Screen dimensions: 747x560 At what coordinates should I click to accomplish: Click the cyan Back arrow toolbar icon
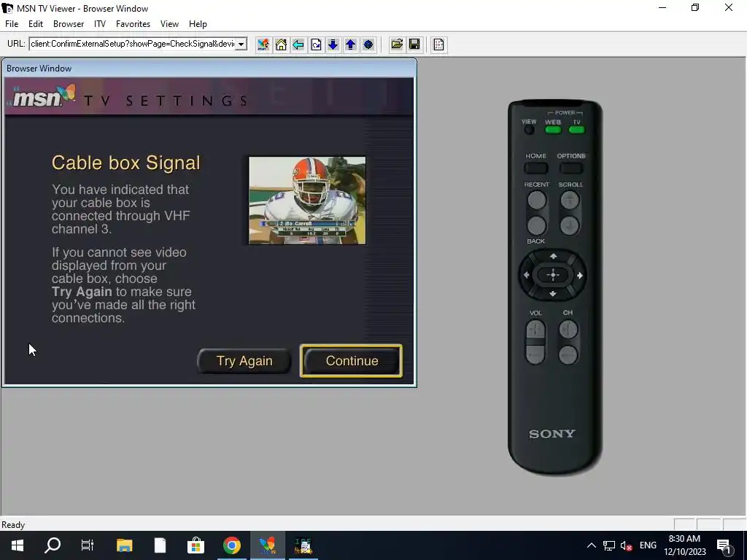tap(298, 44)
